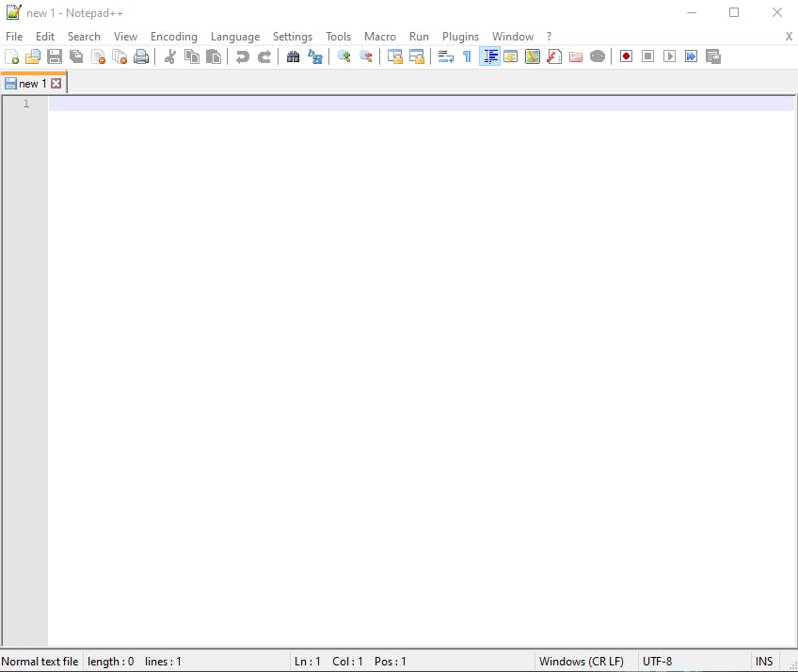Viewport: 798px width, 672px height.
Task: Open the File menu
Action: point(14,37)
